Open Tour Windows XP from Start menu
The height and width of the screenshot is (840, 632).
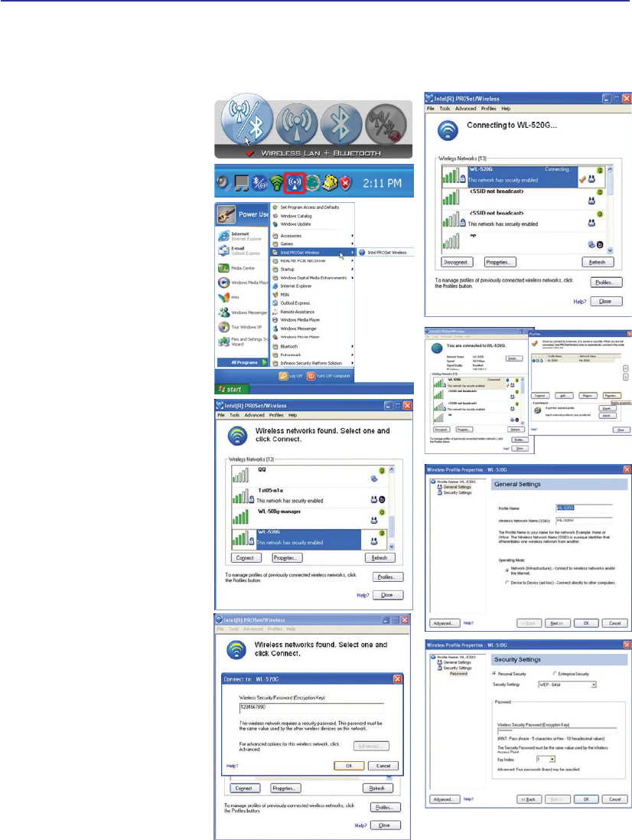click(x=239, y=327)
